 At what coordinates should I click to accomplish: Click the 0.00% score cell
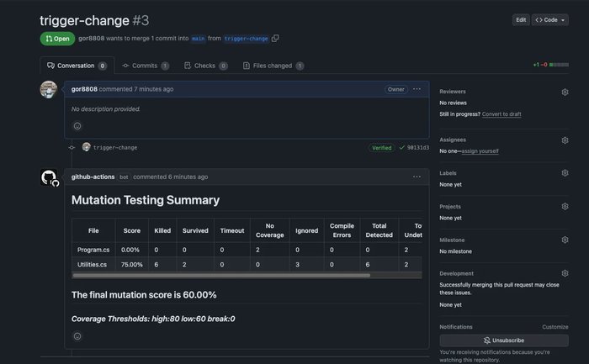(132, 250)
